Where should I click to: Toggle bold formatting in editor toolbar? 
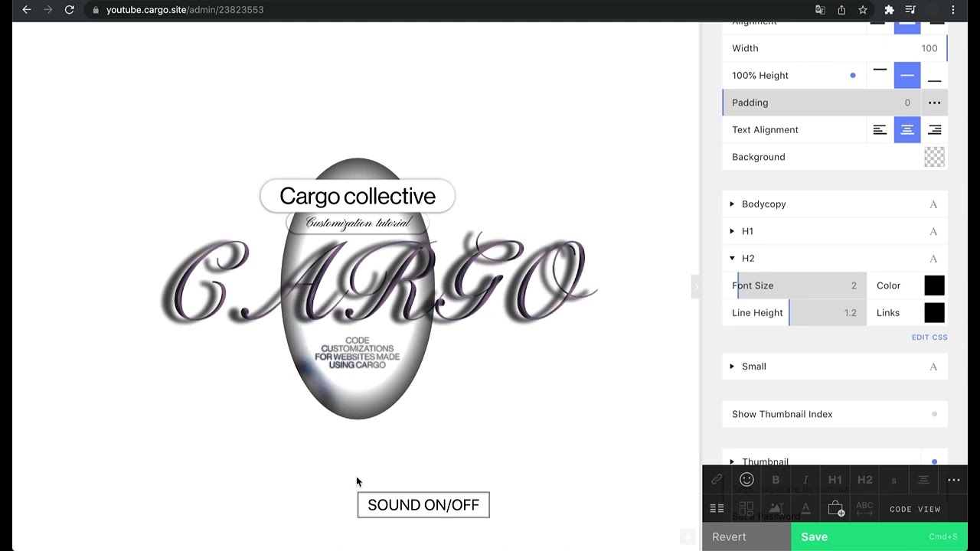(x=776, y=480)
